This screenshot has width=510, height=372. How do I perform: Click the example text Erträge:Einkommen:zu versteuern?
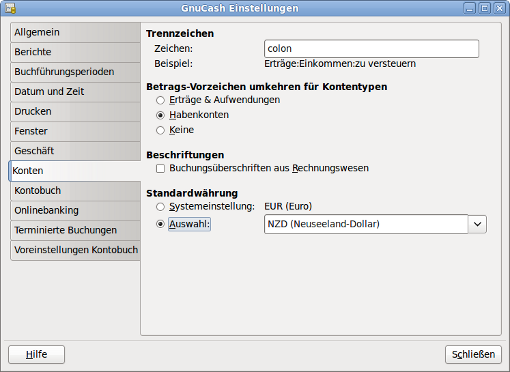tap(340, 64)
